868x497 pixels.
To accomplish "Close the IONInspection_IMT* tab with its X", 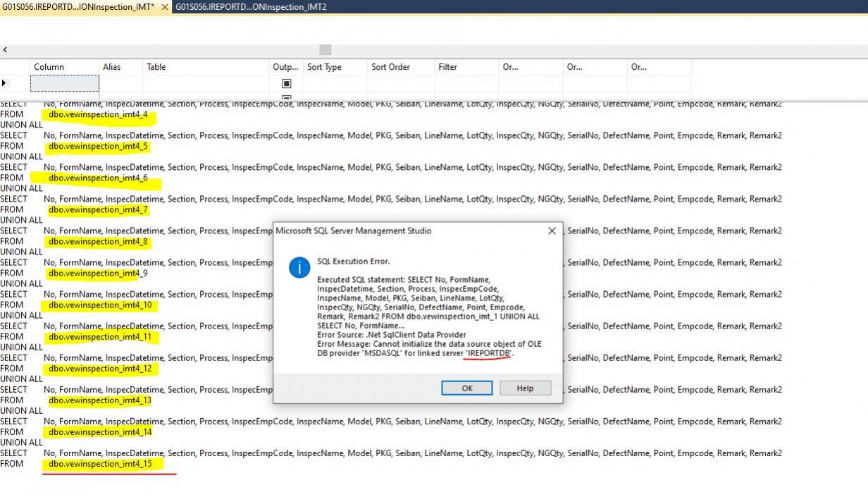I will pyautogui.click(x=165, y=6).
